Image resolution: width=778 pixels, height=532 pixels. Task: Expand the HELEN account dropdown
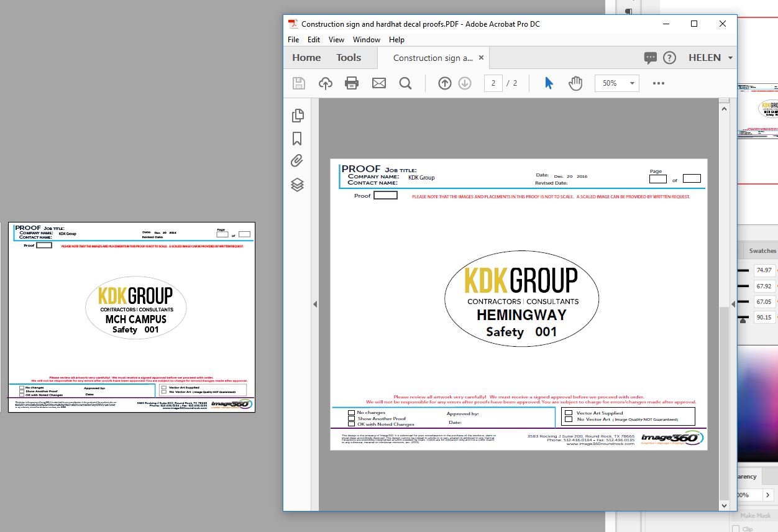[731, 58]
